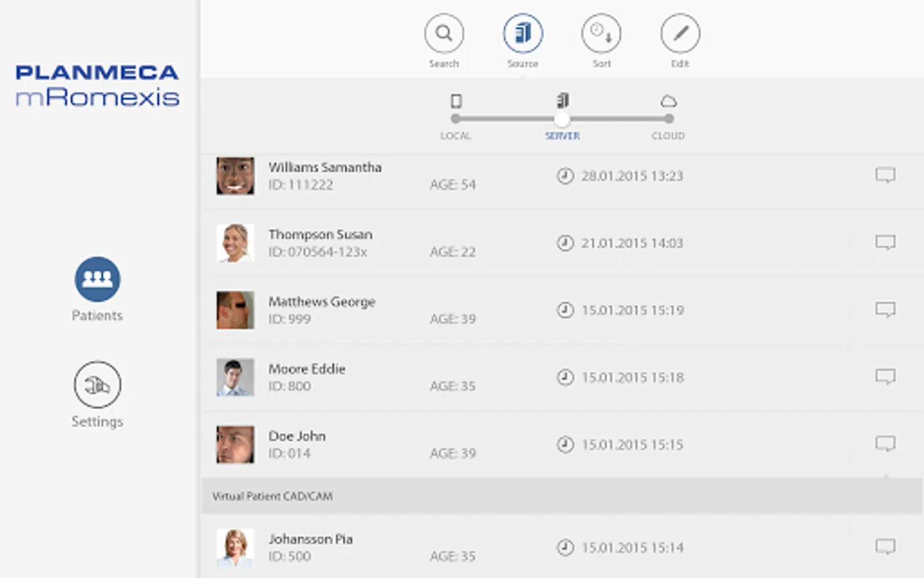The width and height of the screenshot is (924, 578).
Task: Click the clock icon beside 15.01.2015 15:14
Action: click(x=565, y=548)
